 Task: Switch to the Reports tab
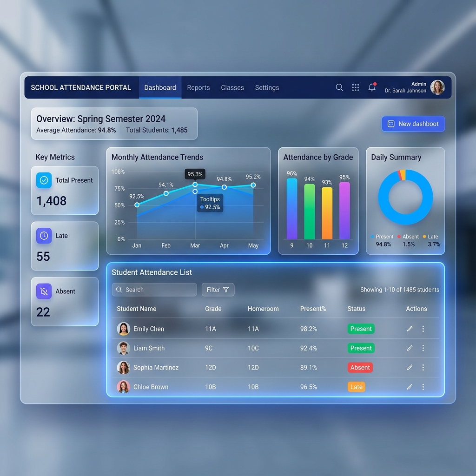(x=198, y=87)
